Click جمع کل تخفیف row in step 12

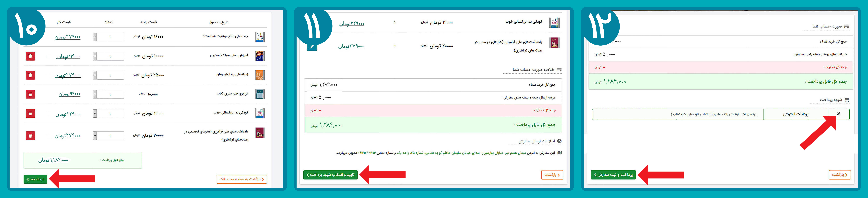tap(721, 67)
